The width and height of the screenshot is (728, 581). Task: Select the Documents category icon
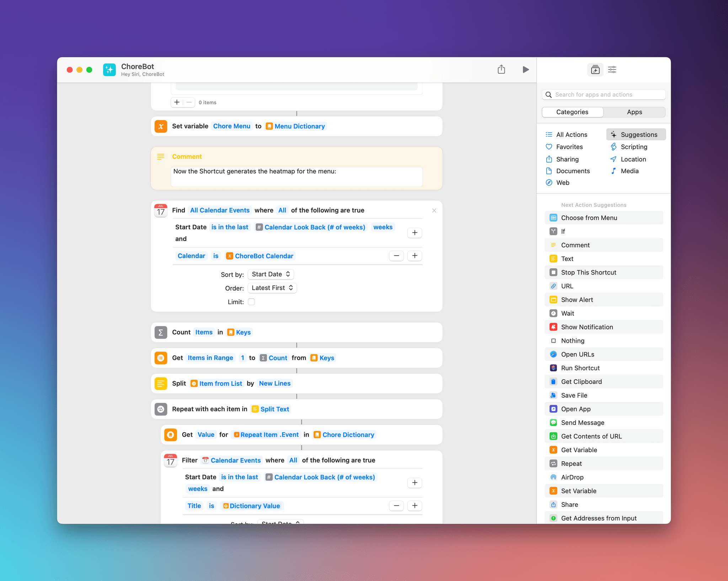548,171
